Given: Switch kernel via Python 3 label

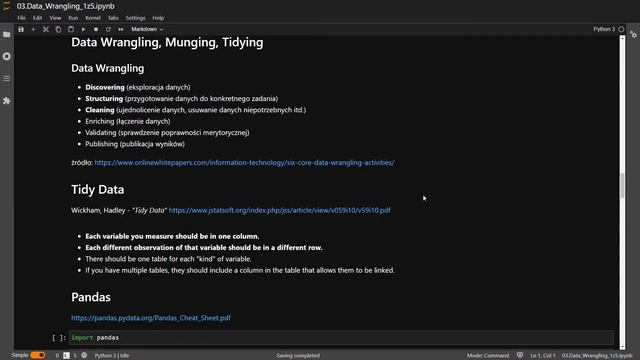Looking at the screenshot, I should (604, 29).
